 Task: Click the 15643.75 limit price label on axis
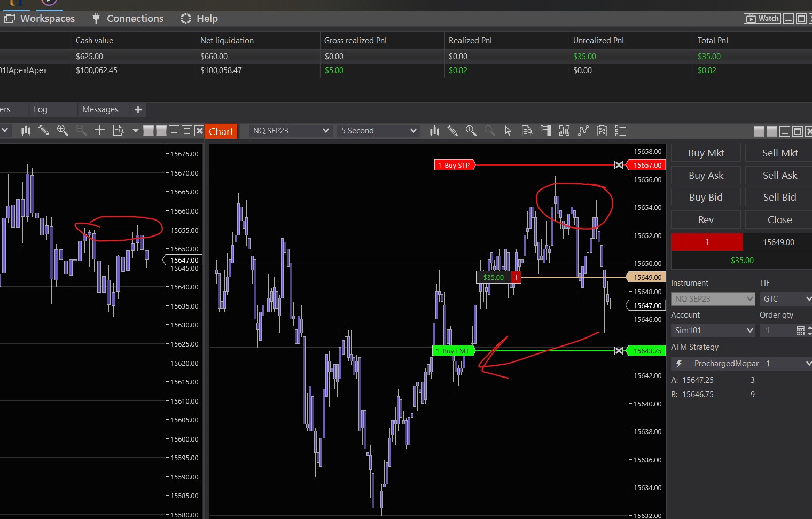(x=645, y=351)
